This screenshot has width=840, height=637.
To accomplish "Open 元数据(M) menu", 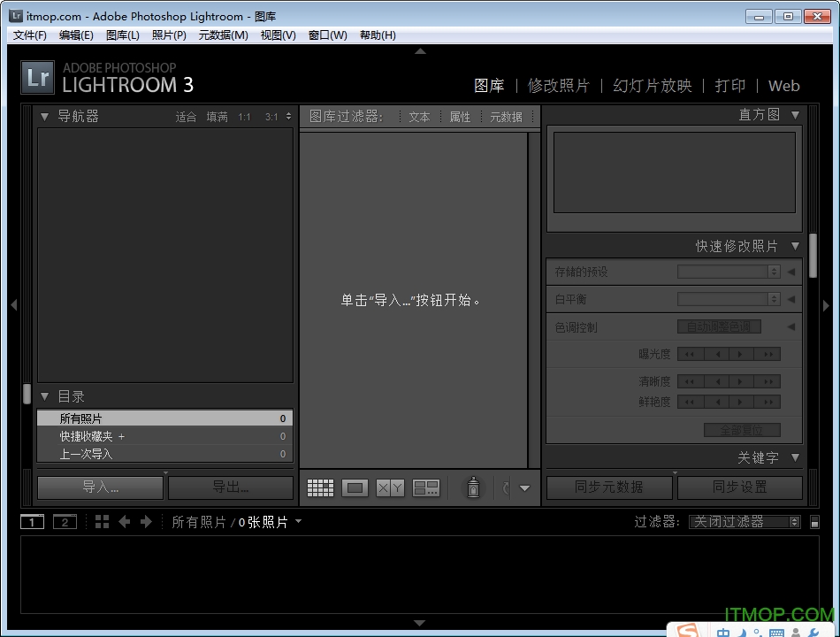I will 224,35.
